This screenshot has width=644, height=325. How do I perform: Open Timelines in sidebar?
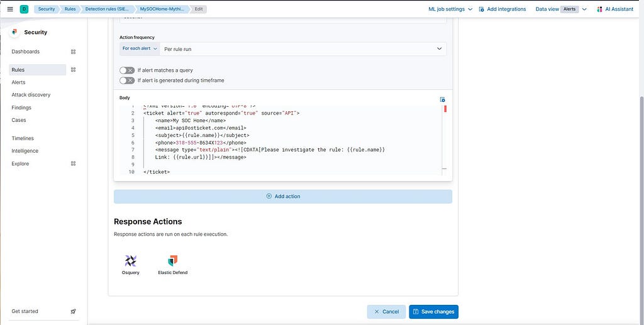[23, 138]
